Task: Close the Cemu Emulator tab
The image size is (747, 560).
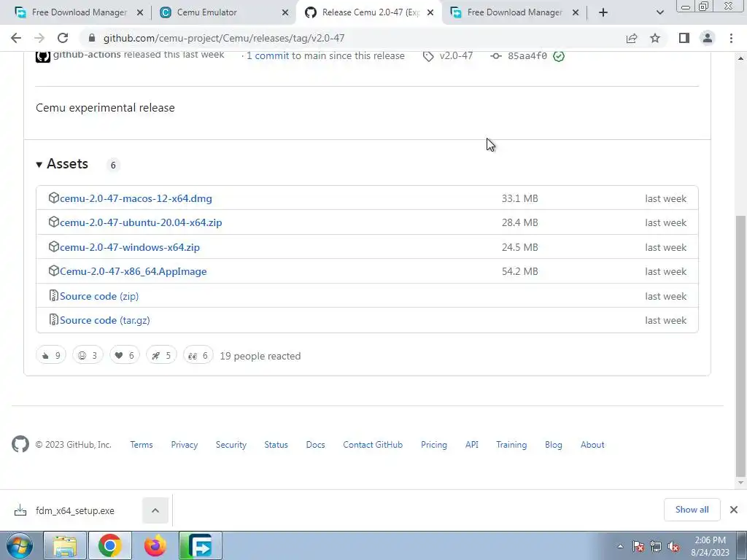Action: tap(285, 12)
